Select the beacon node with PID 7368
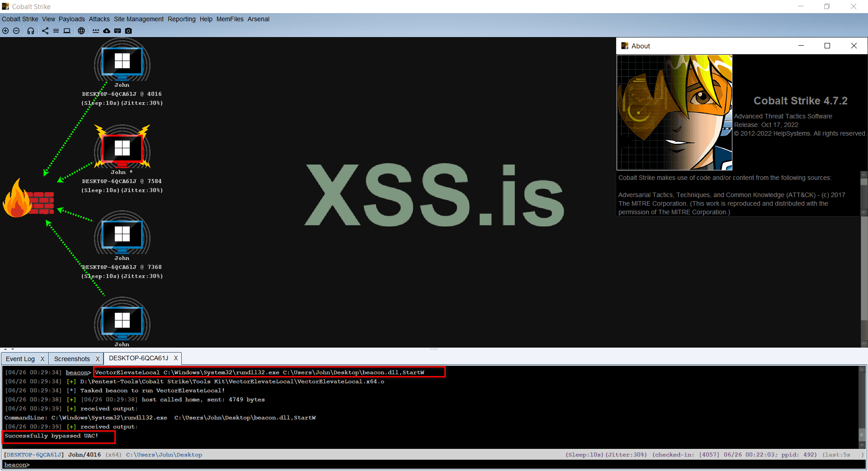 [x=122, y=234]
